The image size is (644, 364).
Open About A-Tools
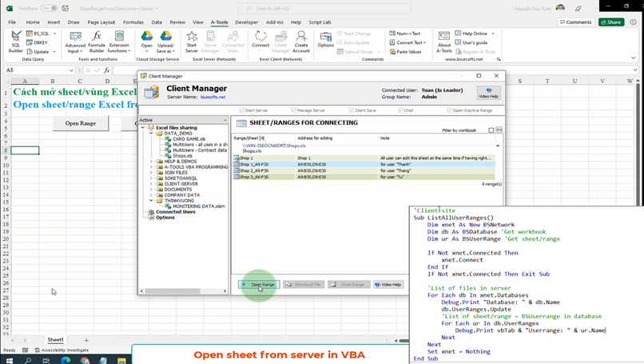[443, 42]
